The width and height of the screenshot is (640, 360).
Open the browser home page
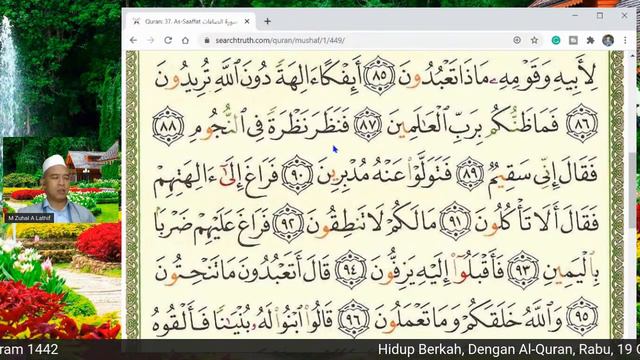pyautogui.click(x=185, y=40)
